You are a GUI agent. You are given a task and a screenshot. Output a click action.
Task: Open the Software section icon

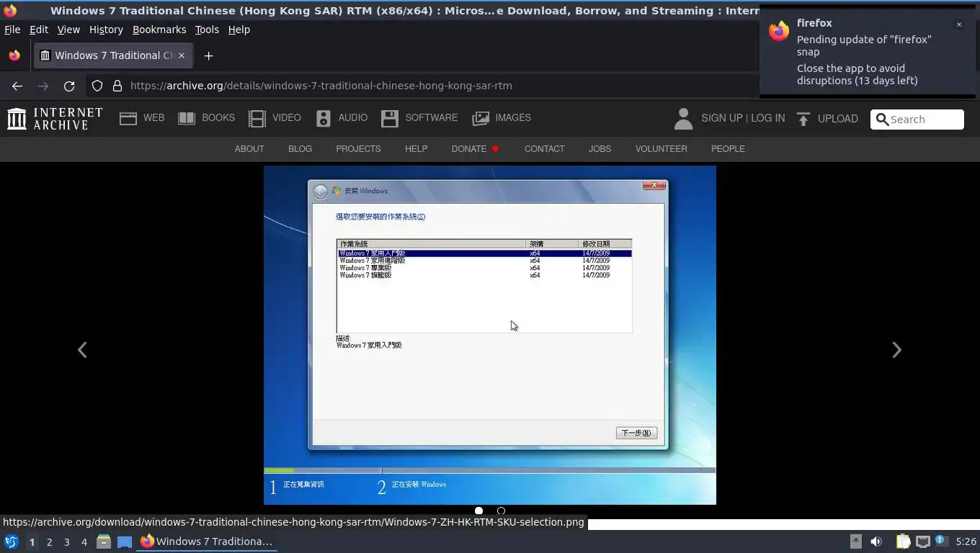(390, 119)
